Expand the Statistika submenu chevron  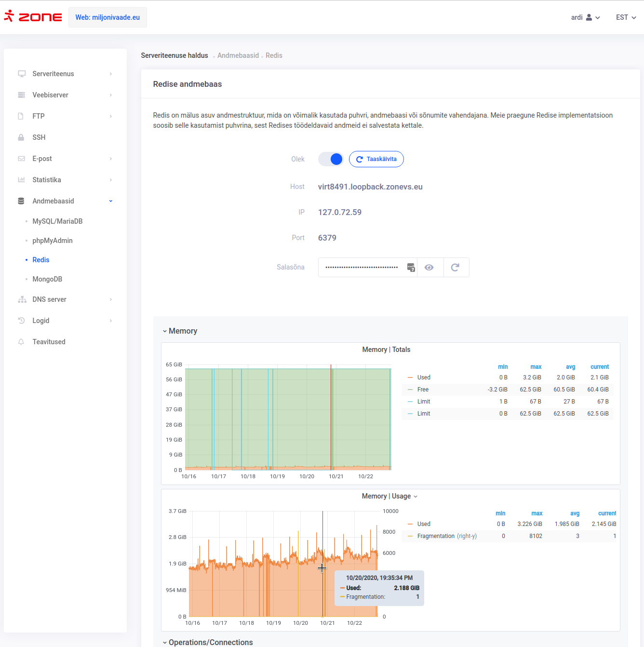pyautogui.click(x=111, y=180)
